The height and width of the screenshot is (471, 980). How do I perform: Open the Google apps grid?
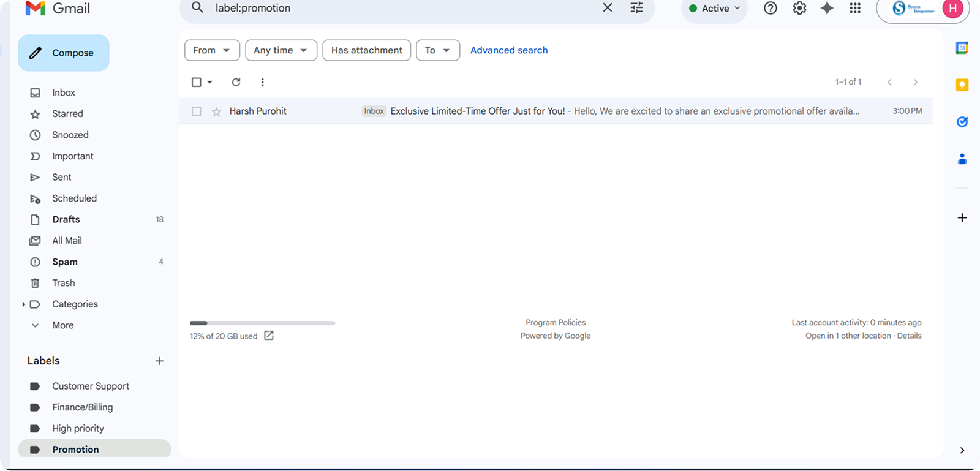click(x=855, y=8)
